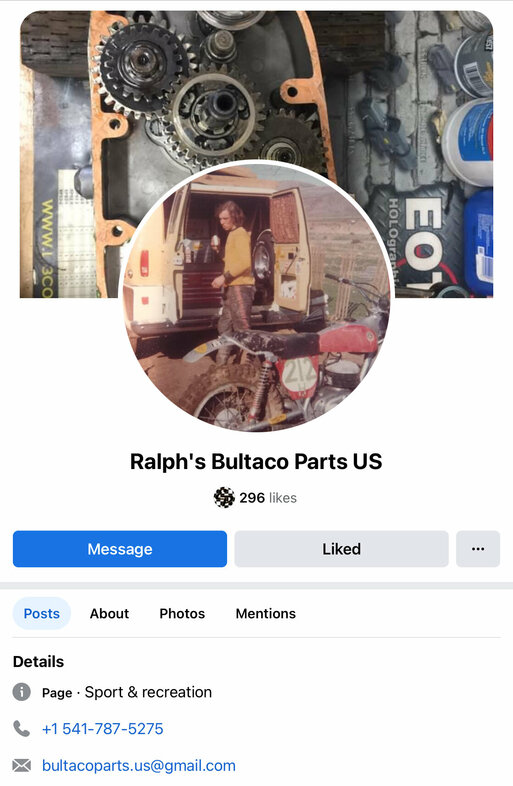Click the Sport & recreation category text
This screenshot has width=513, height=786.
point(148,692)
